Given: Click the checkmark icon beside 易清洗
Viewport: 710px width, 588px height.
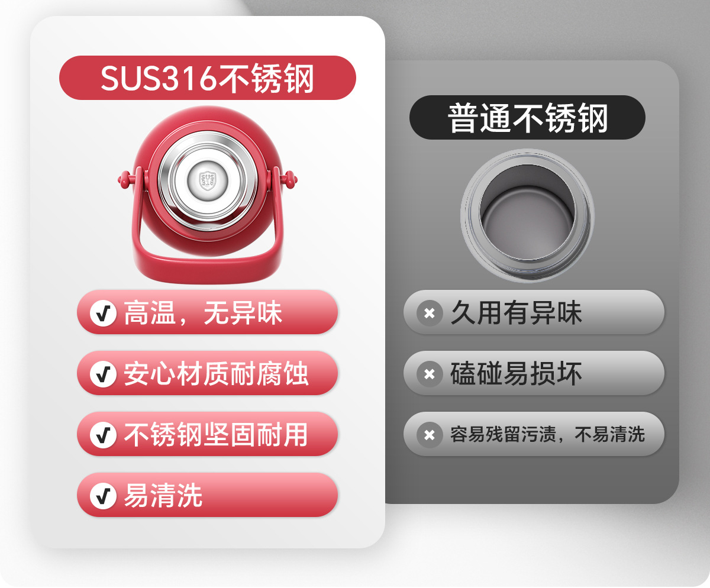Looking at the screenshot, I should (103, 496).
